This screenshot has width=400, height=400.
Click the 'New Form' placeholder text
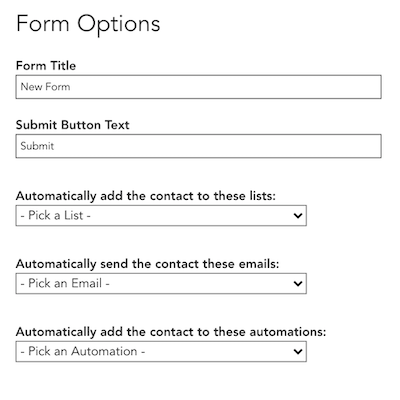(x=45, y=87)
